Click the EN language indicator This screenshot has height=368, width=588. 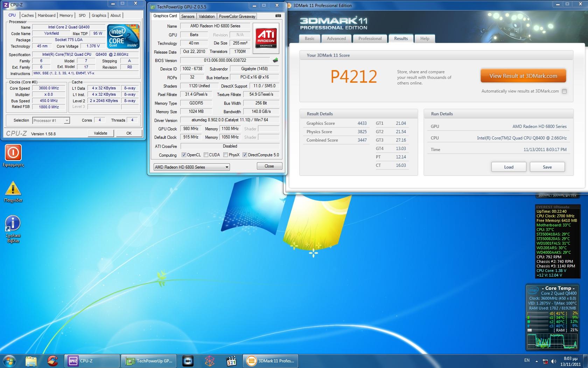tap(527, 360)
